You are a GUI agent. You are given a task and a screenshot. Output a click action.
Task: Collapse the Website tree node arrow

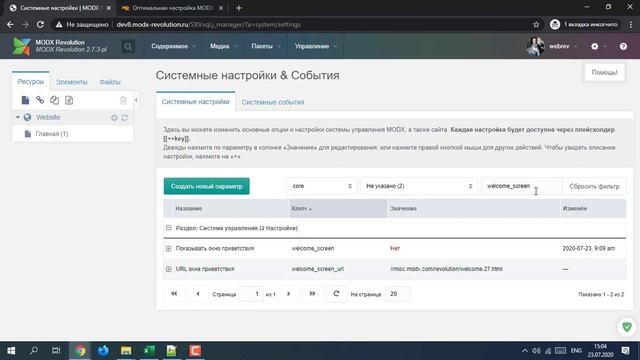tap(18, 117)
